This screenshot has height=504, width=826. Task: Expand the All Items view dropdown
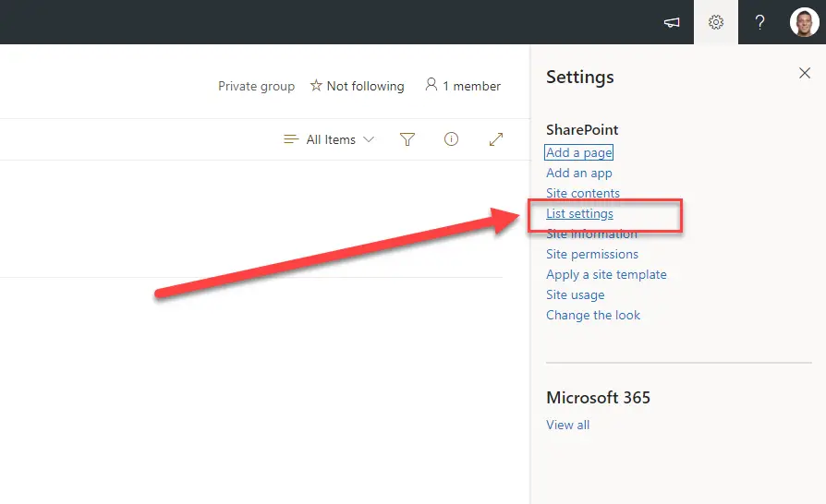pyautogui.click(x=329, y=139)
